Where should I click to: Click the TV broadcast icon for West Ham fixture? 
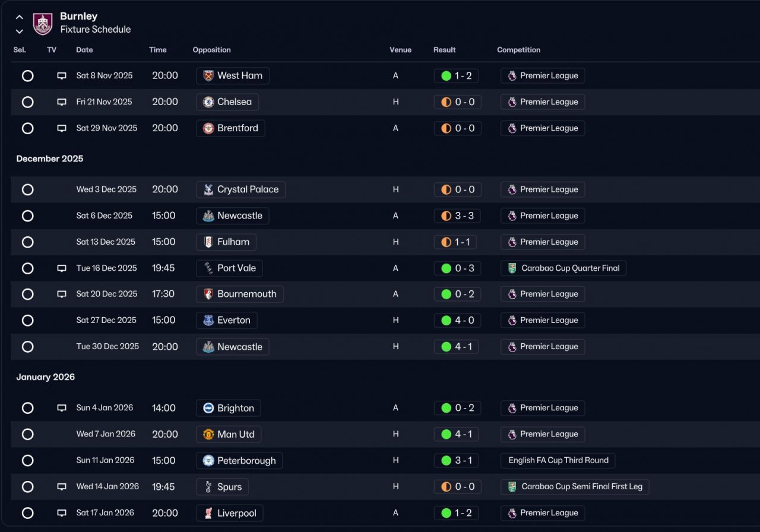click(x=62, y=76)
